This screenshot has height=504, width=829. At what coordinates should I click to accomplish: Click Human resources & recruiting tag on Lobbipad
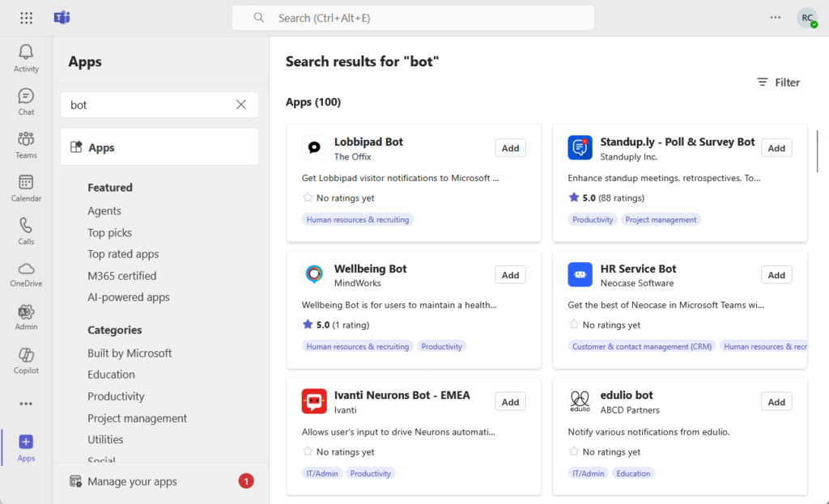pyautogui.click(x=357, y=219)
